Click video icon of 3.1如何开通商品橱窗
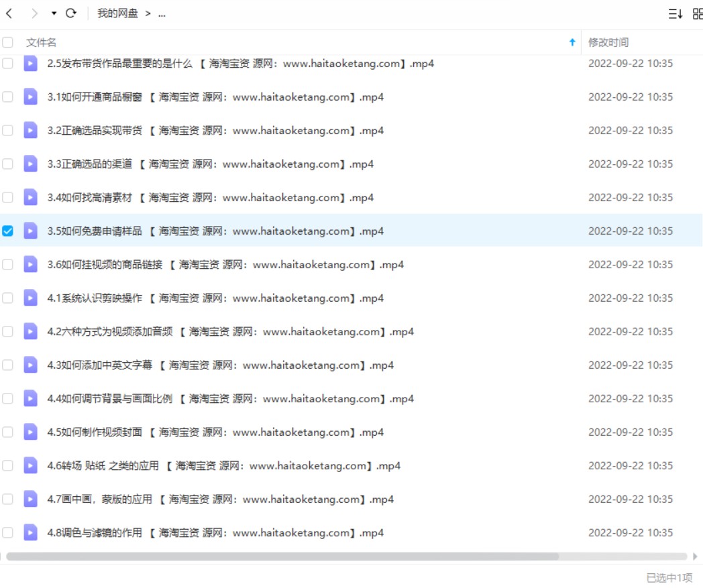Viewport: 703px width, 588px height. tap(30, 97)
